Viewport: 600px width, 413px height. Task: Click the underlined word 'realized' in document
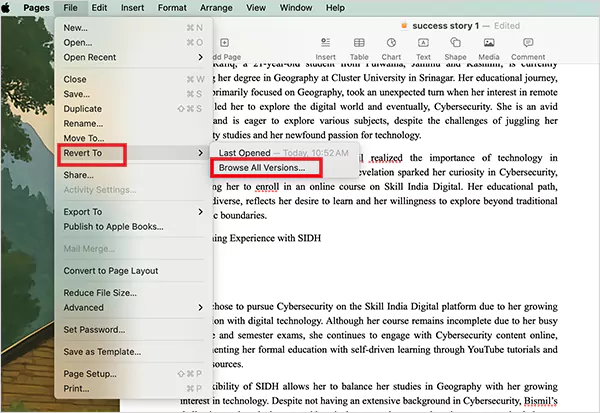(x=386, y=158)
